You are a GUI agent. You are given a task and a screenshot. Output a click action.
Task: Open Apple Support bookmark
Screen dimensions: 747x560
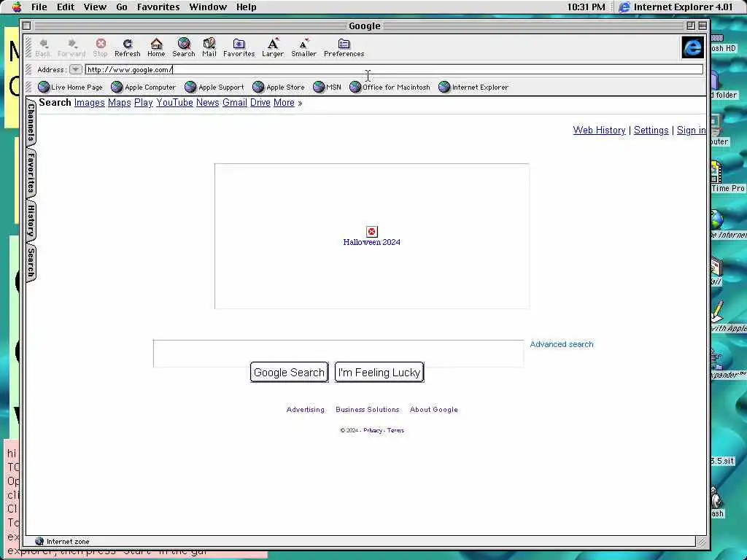coord(214,87)
